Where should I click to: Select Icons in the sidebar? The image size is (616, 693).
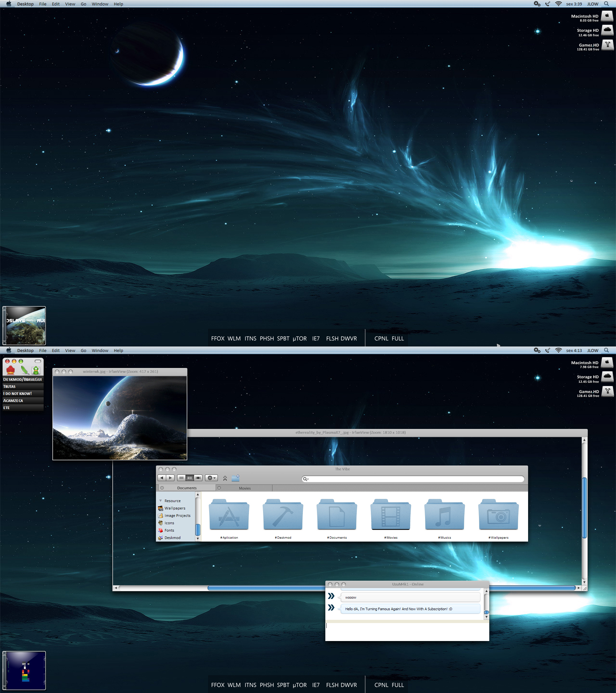(x=166, y=523)
